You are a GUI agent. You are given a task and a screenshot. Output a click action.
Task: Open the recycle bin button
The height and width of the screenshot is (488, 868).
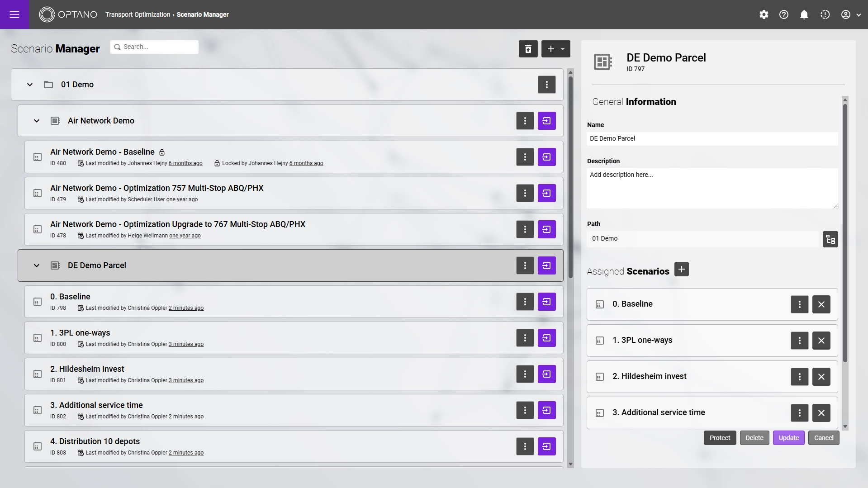pyautogui.click(x=528, y=49)
